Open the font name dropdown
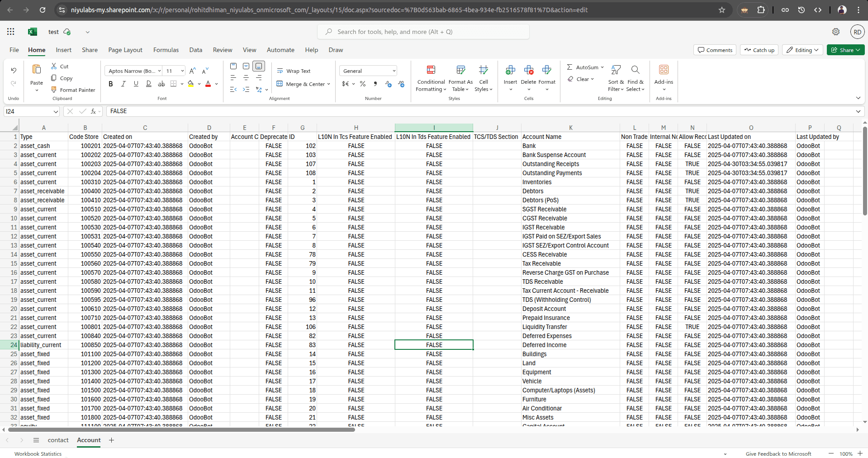This screenshot has height=458, width=868. point(159,71)
